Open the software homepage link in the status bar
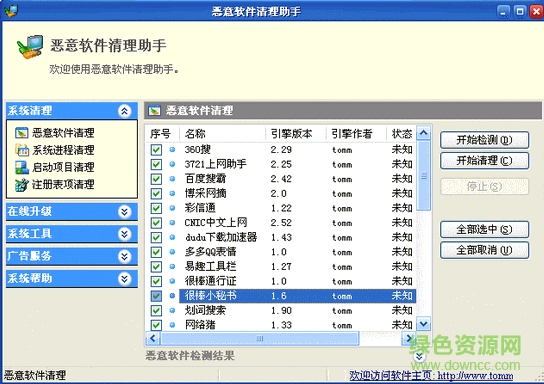 431,375
